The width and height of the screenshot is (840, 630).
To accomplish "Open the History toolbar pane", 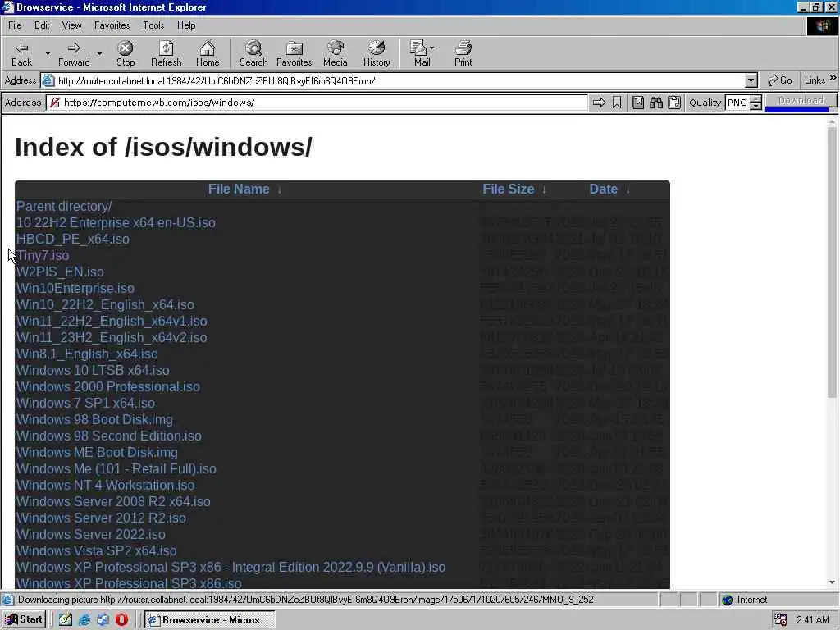I will (x=377, y=54).
